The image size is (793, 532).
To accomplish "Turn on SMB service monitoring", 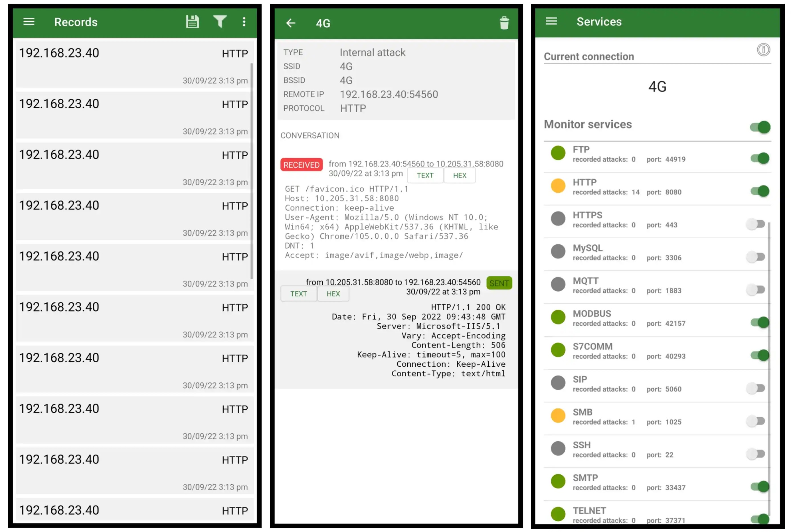I will tap(756, 421).
